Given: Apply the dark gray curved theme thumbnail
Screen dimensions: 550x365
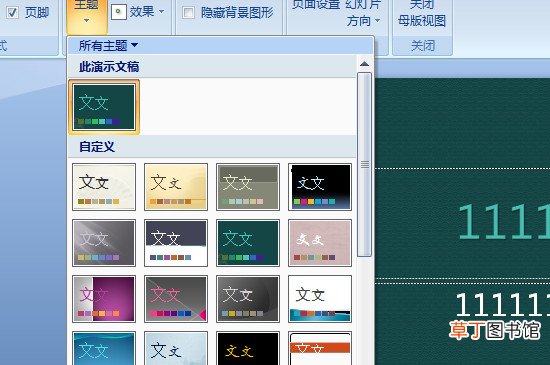Looking at the screenshot, I should 248,299.
